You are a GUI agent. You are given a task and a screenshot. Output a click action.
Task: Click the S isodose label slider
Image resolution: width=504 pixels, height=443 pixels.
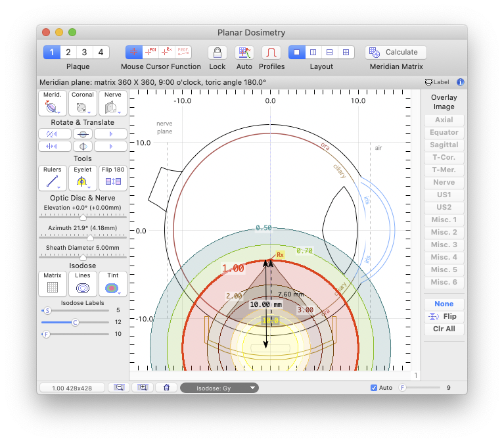(x=47, y=310)
